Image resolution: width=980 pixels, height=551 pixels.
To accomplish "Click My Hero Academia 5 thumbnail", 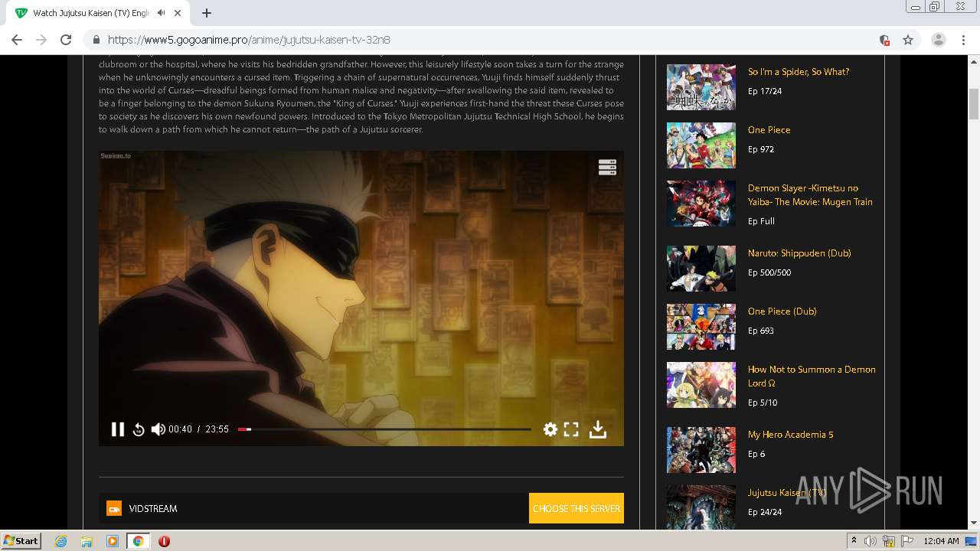I will (x=701, y=450).
